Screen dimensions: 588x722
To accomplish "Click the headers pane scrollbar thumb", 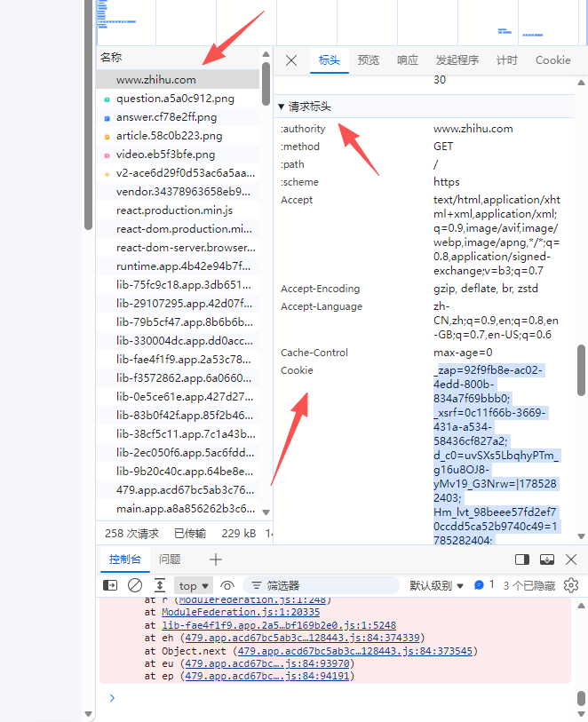I will [x=582, y=370].
